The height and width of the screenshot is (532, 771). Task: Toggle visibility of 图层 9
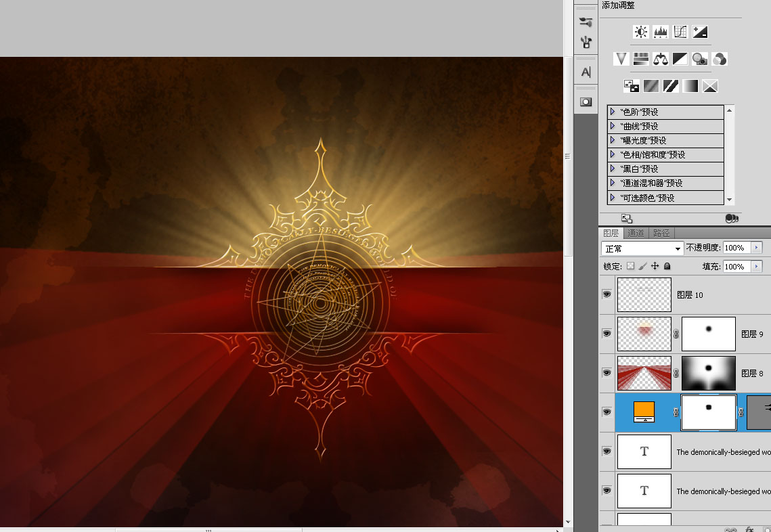(607, 334)
